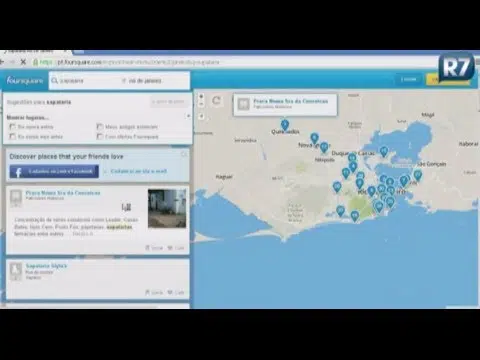
Task: Click the category icon in the map popup
Action: click(244, 104)
